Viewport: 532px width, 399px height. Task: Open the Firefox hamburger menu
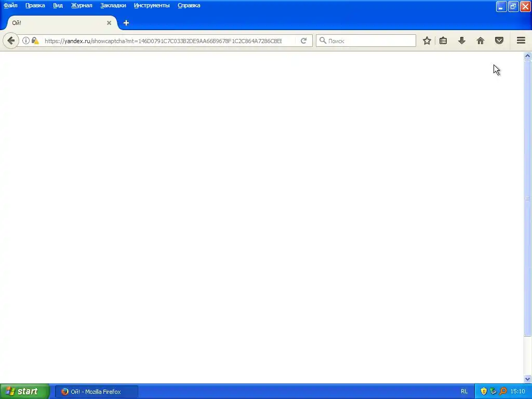[x=521, y=41]
